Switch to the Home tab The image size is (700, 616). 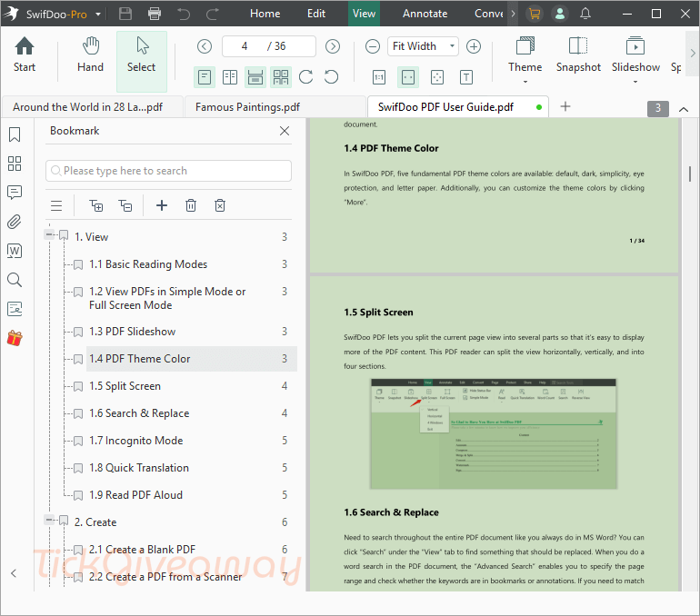(x=265, y=14)
